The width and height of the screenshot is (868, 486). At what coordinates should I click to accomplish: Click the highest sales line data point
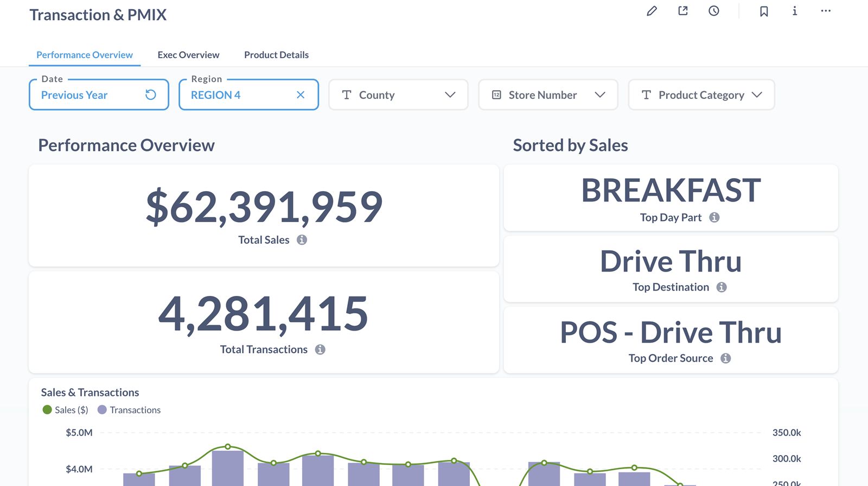(228, 446)
